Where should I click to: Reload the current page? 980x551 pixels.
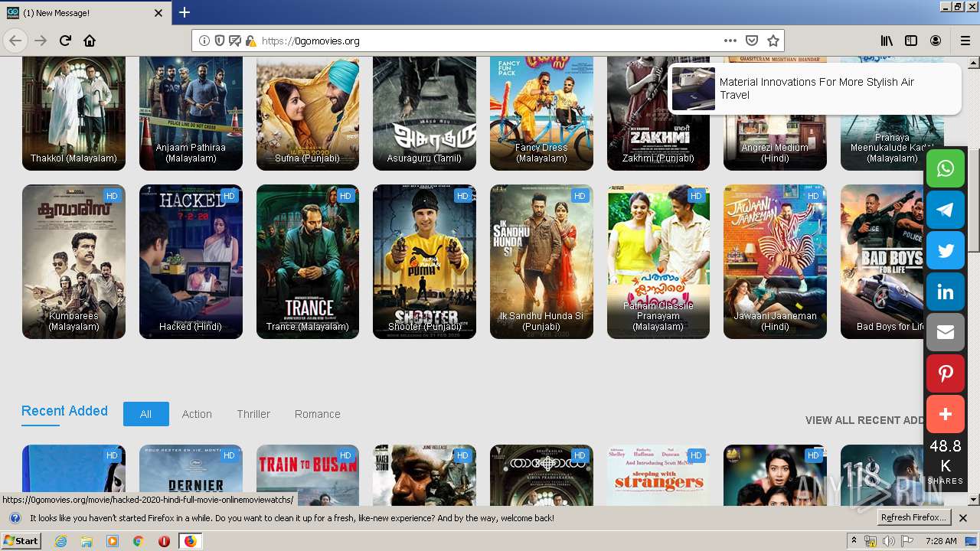[x=65, y=41]
